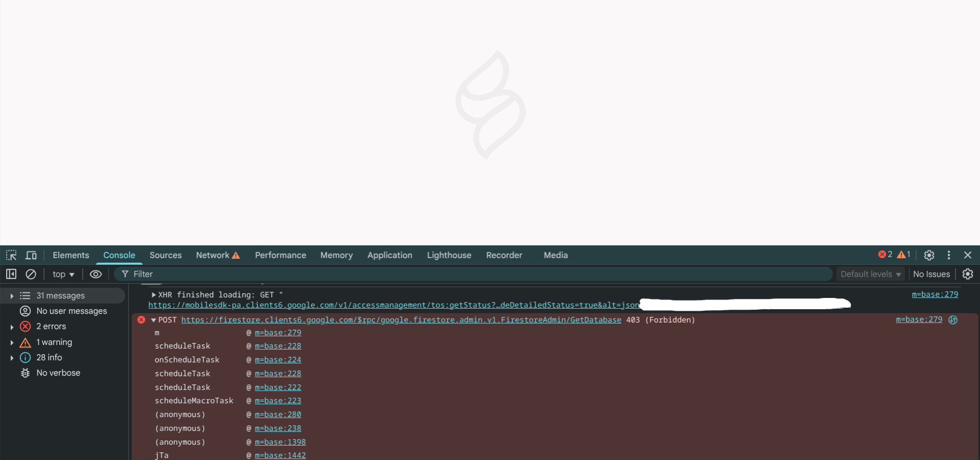Open m=base:279 source link on POST row
The image size is (980, 460).
[x=919, y=319]
